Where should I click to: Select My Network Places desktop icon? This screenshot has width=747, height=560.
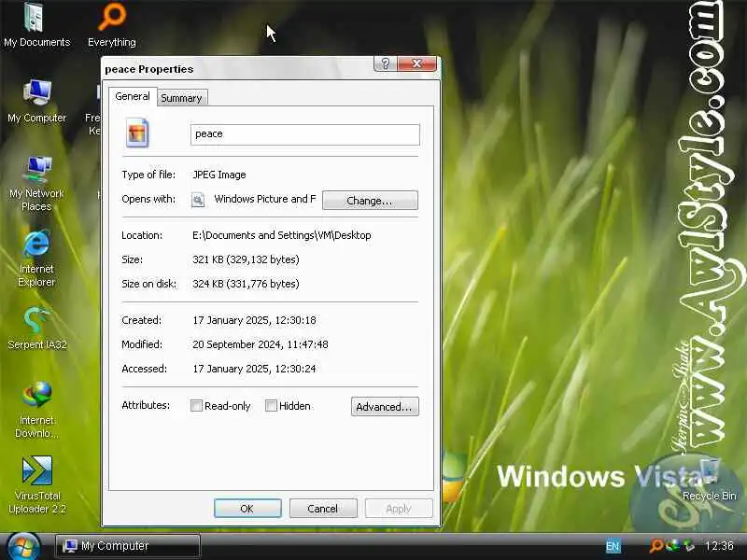(36, 183)
